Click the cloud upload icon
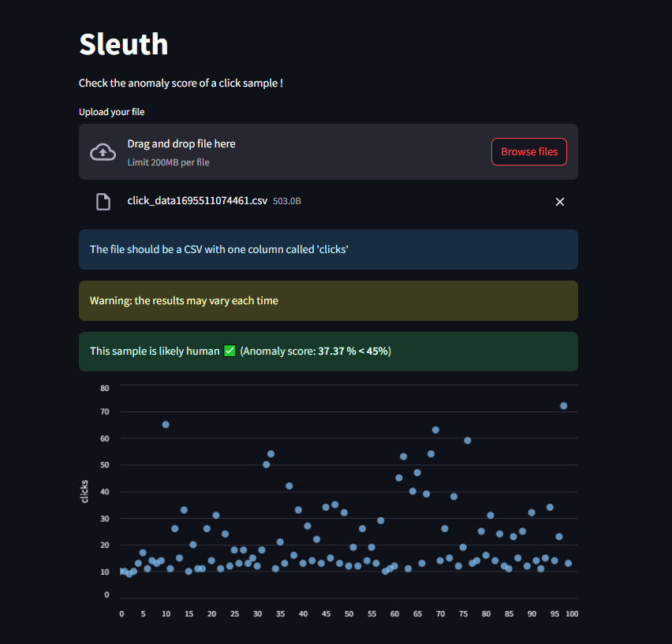 tap(103, 151)
